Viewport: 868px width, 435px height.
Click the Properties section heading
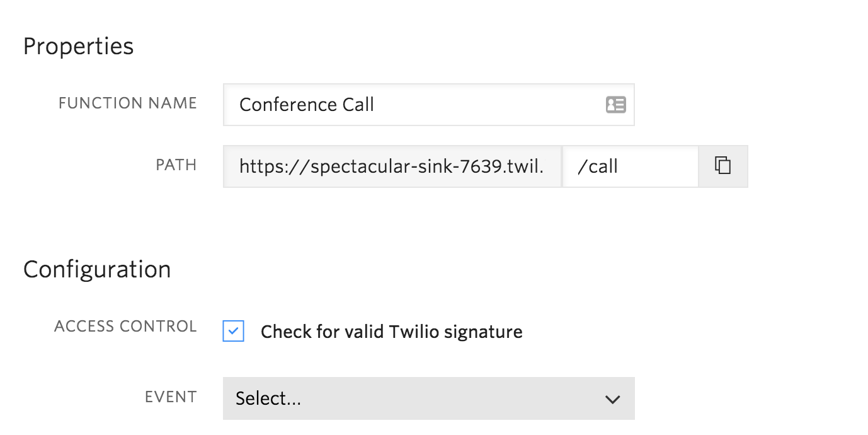(x=79, y=47)
